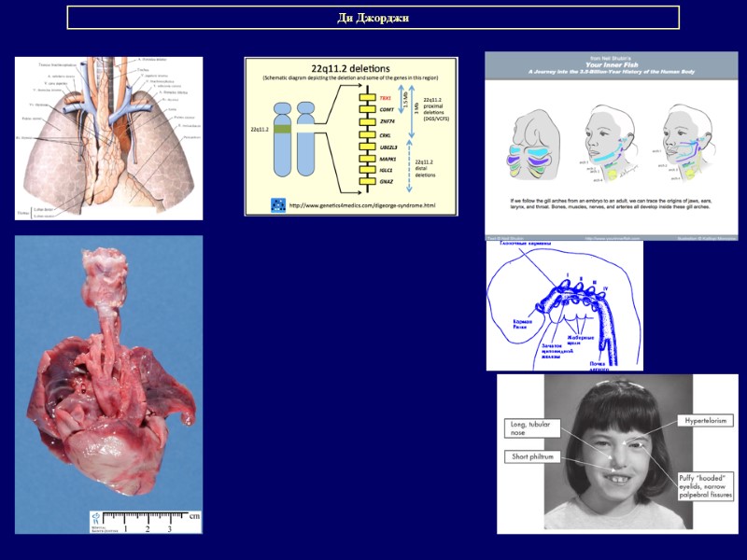The image size is (747, 560).
Task: Click the yellow COMT gene box
Action: 367,110
